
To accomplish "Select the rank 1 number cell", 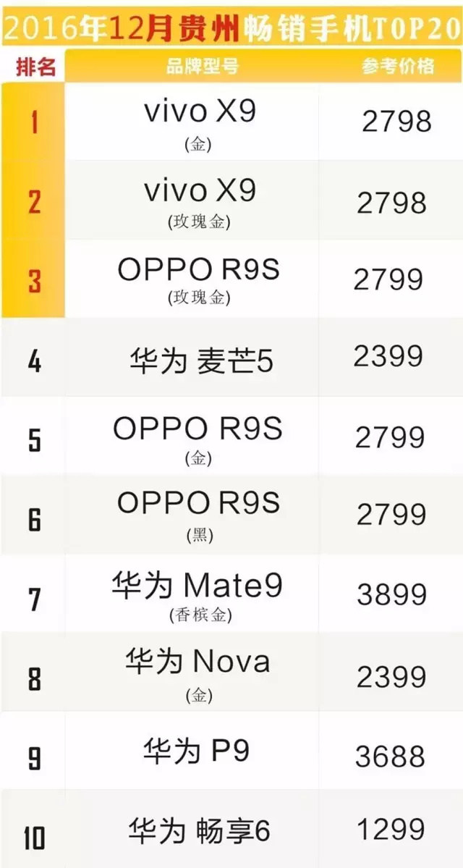I will click(34, 122).
